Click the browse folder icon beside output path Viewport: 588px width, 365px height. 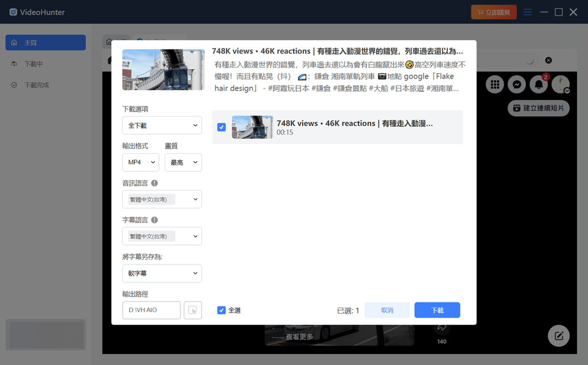tap(193, 310)
